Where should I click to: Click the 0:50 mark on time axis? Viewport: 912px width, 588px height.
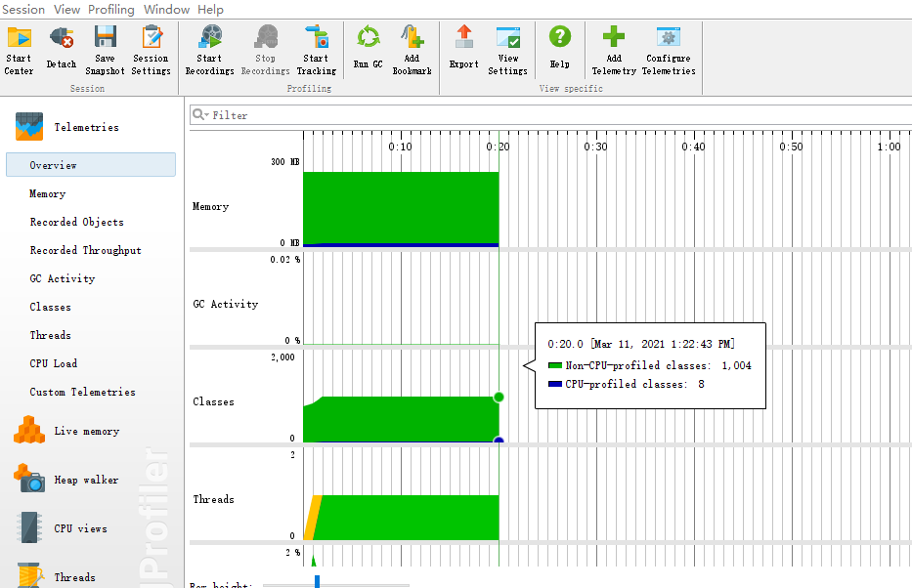tap(791, 147)
